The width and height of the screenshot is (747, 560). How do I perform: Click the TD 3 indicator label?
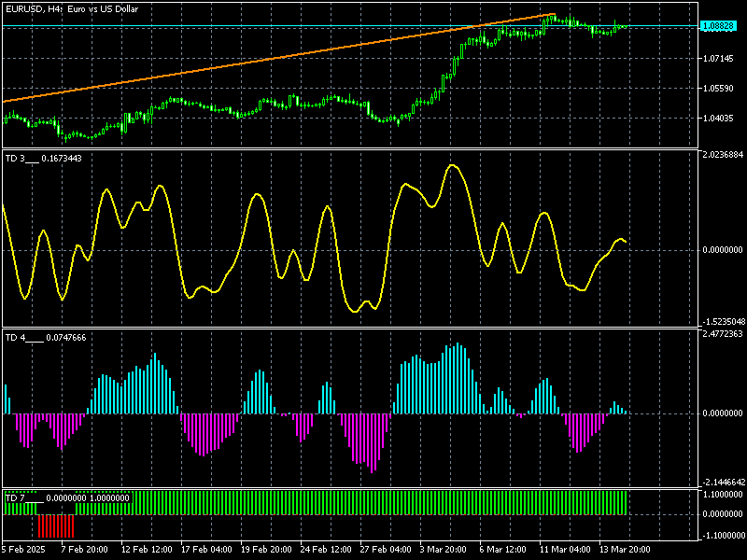[x=43, y=159]
